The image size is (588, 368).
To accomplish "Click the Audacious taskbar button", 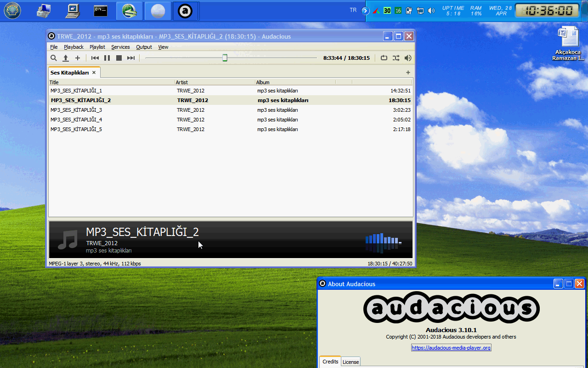I will pos(186,11).
